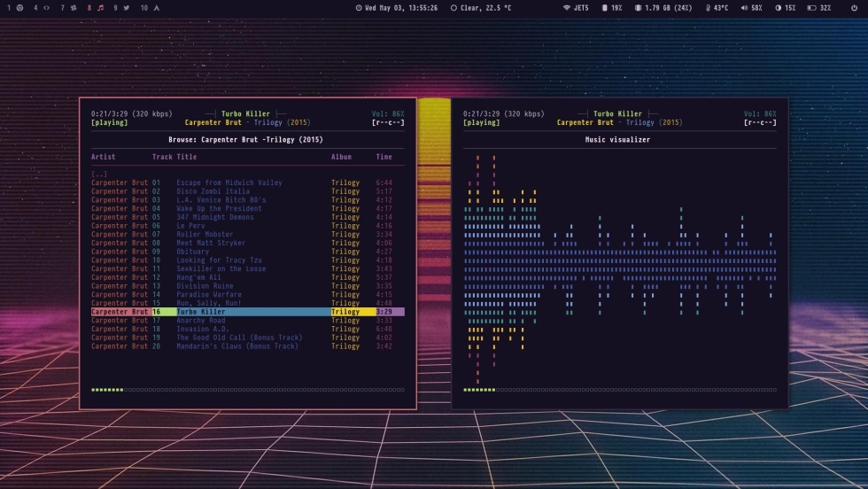Click the Artist column header
868x489 pixels.
click(104, 157)
